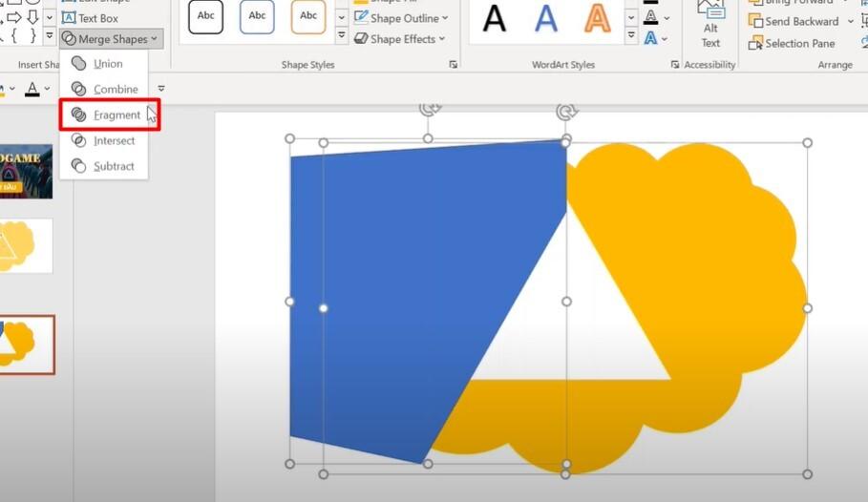Screen dimensions: 868x502
Task: Grab the cloud shape's rotation handle
Action: coord(566,112)
